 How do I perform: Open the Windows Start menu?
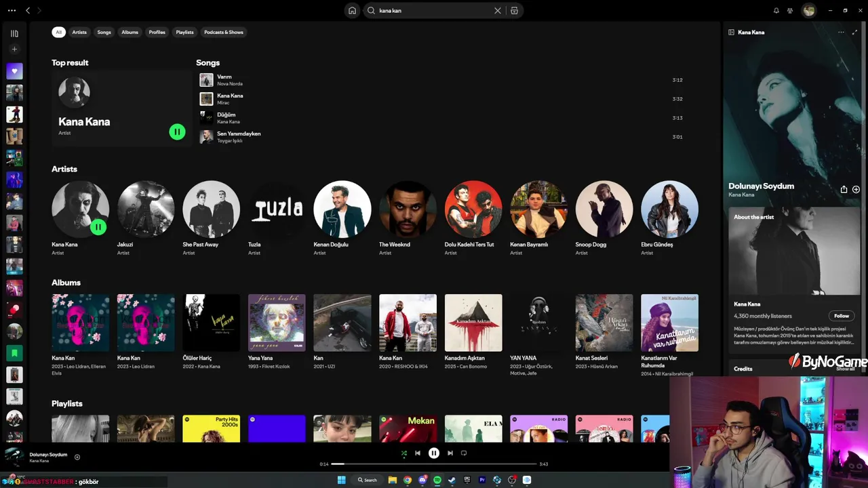342,480
